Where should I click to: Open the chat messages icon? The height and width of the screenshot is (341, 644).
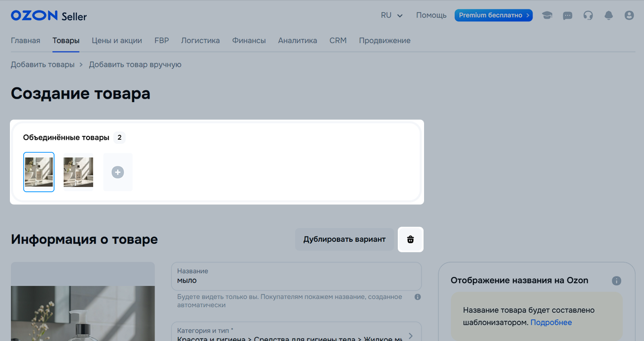pyautogui.click(x=568, y=15)
